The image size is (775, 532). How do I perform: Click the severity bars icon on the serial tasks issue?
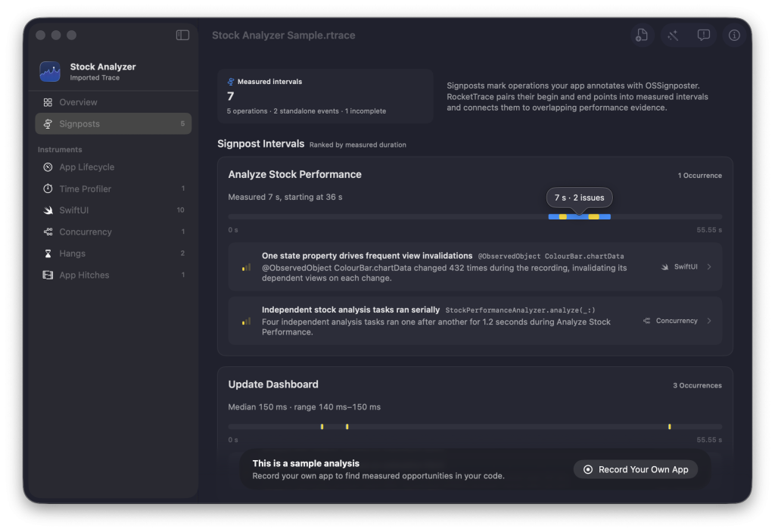[x=246, y=322]
